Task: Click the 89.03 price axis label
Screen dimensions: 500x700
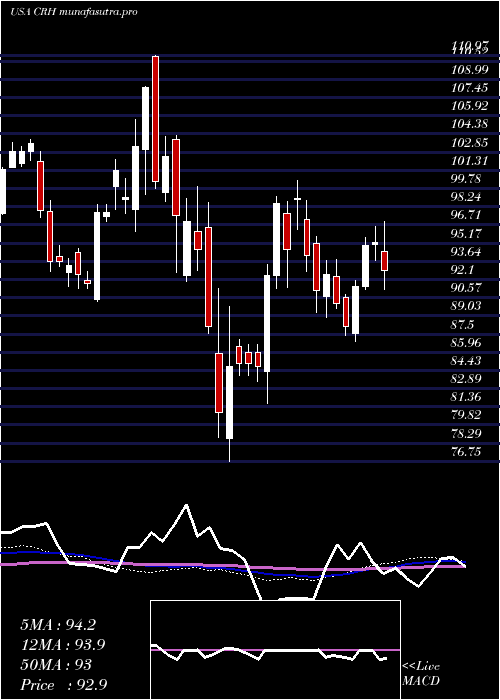Action: [x=467, y=306]
